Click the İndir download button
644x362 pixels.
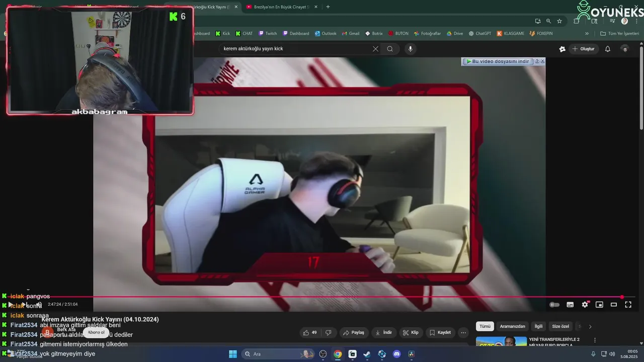(383, 332)
